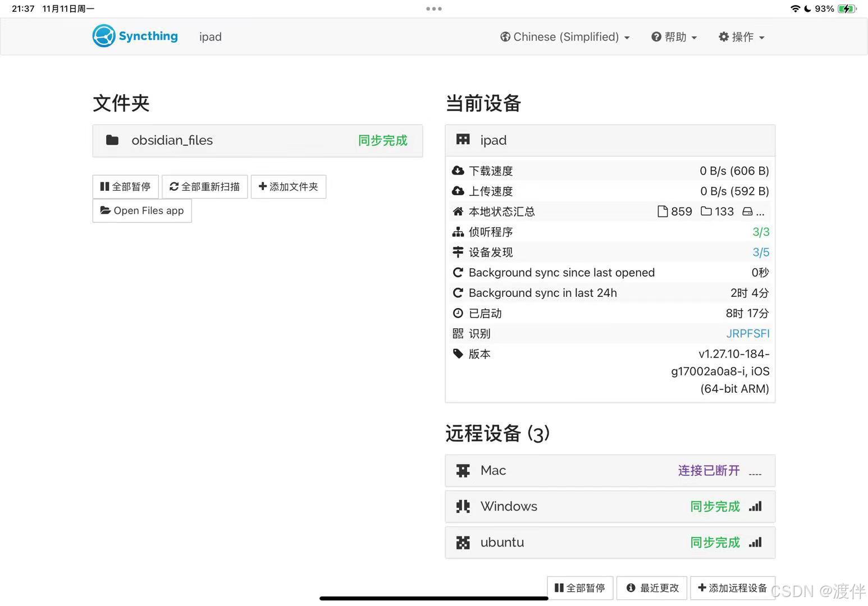Tap the battery icon in status bar
Image resolution: width=868 pixels, height=606 pixels.
(847, 8)
